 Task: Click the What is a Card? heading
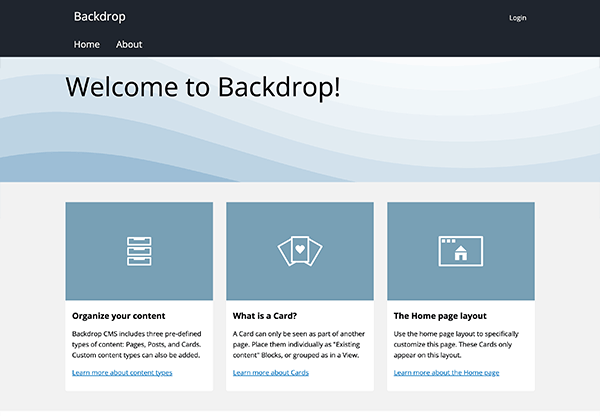click(264, 315)
